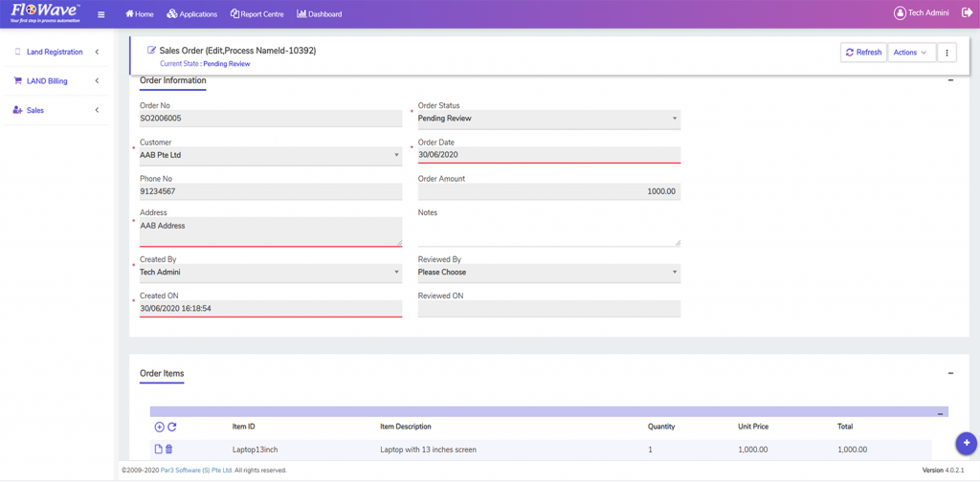
Task: Open the Applications menu
Action: click(x=191, y=14)
